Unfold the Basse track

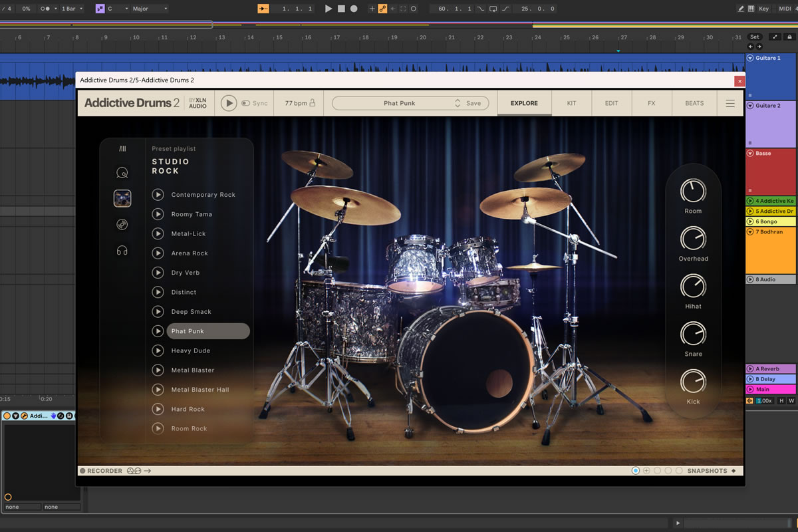750,153
